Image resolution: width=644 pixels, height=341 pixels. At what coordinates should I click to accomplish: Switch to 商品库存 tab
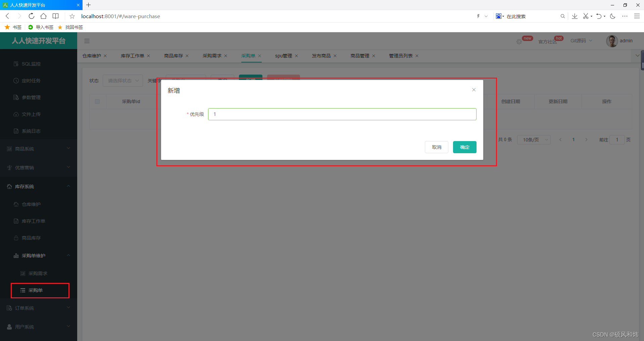coord(174,56)
